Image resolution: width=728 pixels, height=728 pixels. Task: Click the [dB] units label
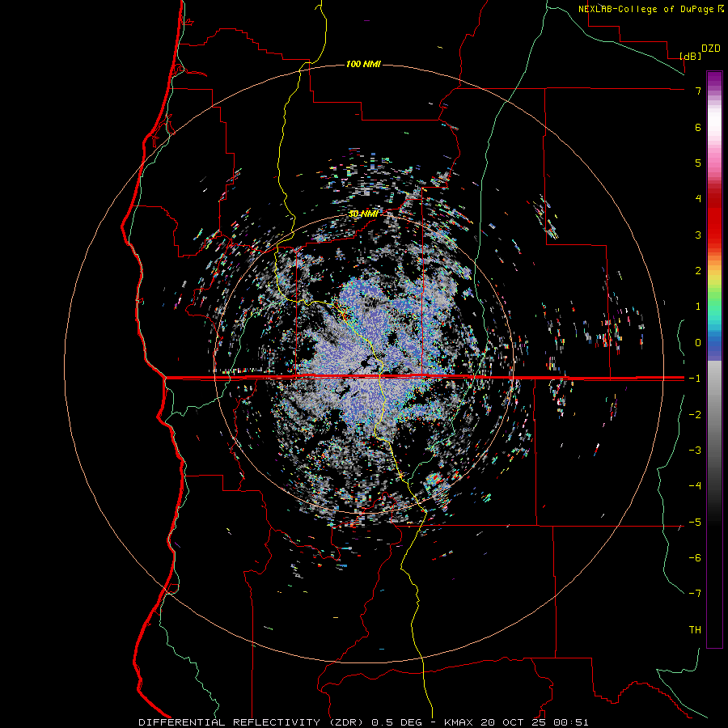point(690,57)
